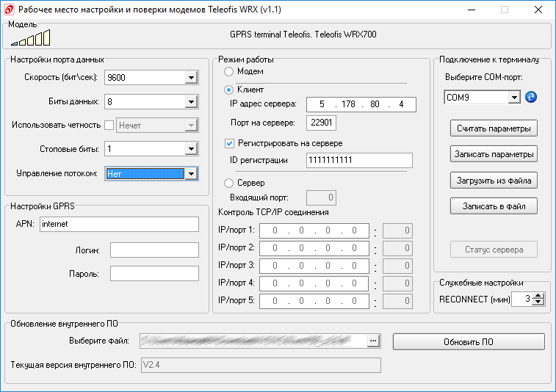This screenshot has height=392, width=556.
Task: Click the signal strength bars indicator
Action: click(x=31, y=37)
